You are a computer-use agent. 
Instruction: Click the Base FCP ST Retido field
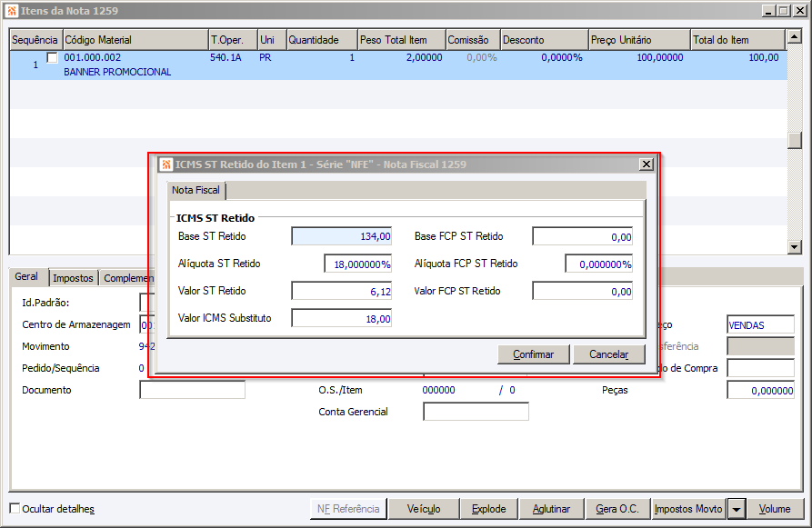(583, 236)
